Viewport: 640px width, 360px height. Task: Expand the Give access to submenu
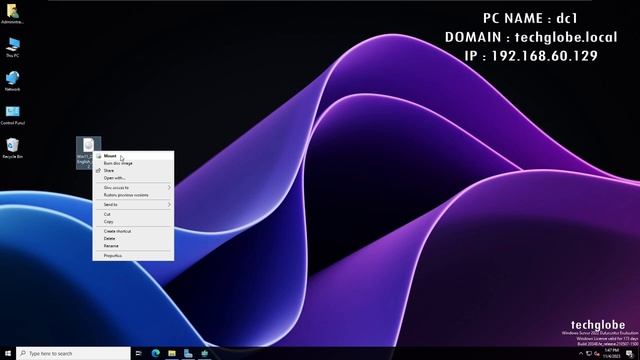point(133,187)
